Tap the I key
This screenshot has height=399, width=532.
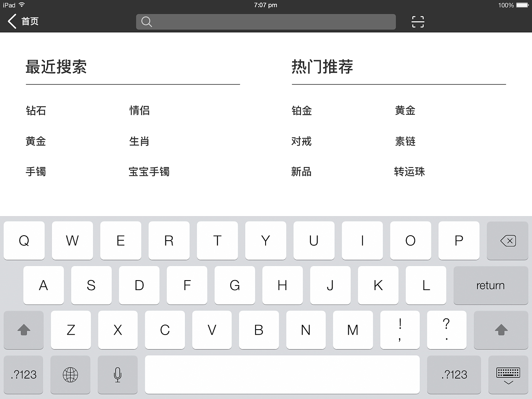(x=362, y=241)
